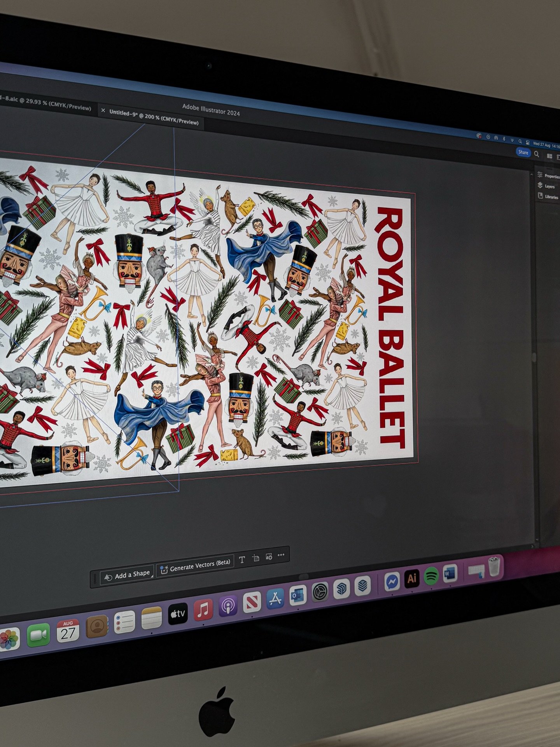Click the place image icon in taskbar
This screenshot has width=560, height=747.
pyautogui.click(x=269, y=556)
